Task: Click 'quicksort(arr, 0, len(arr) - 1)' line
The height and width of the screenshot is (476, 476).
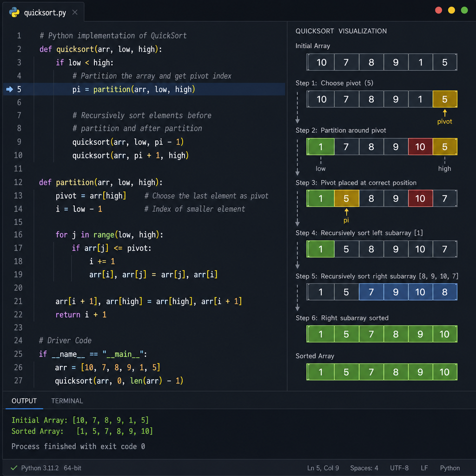Action: coord(119,381)
